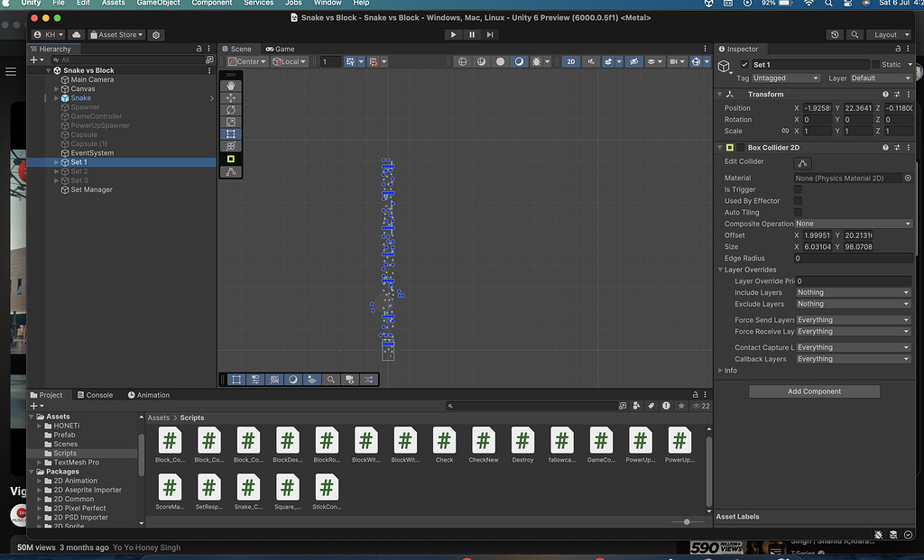Screen dimensions: 924x560
Task: Enable Auto Tiling in the Box Collider 2D
Action: (797, 212)
